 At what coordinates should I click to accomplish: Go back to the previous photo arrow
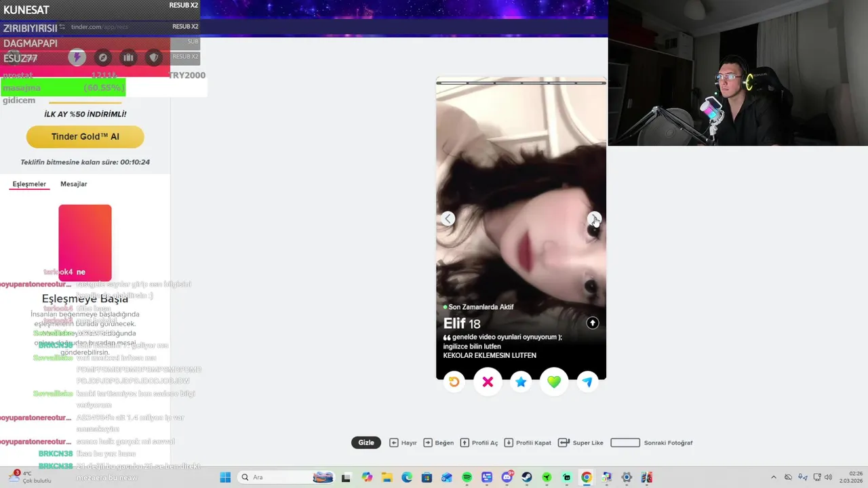(x=448, y=218)
